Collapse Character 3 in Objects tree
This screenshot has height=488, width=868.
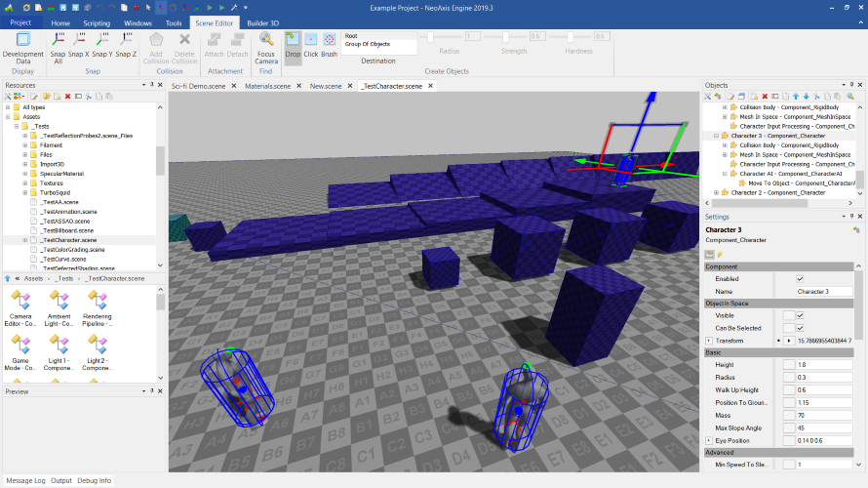716,136
